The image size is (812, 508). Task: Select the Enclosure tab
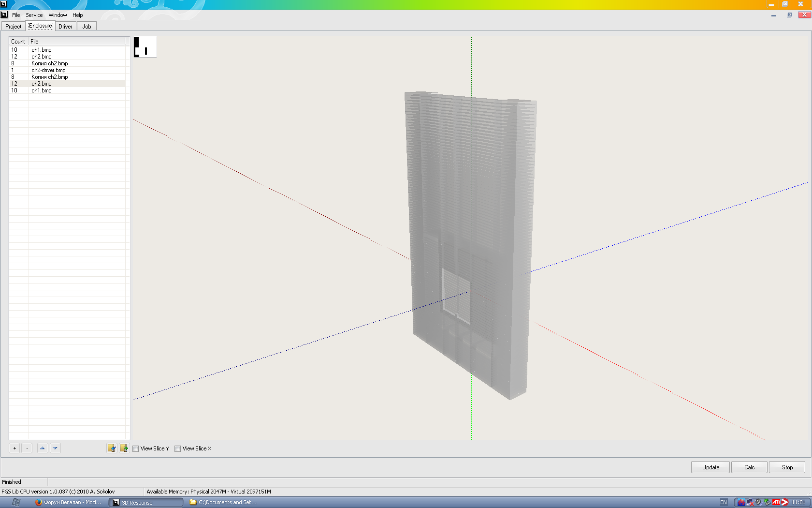(41, 26)
